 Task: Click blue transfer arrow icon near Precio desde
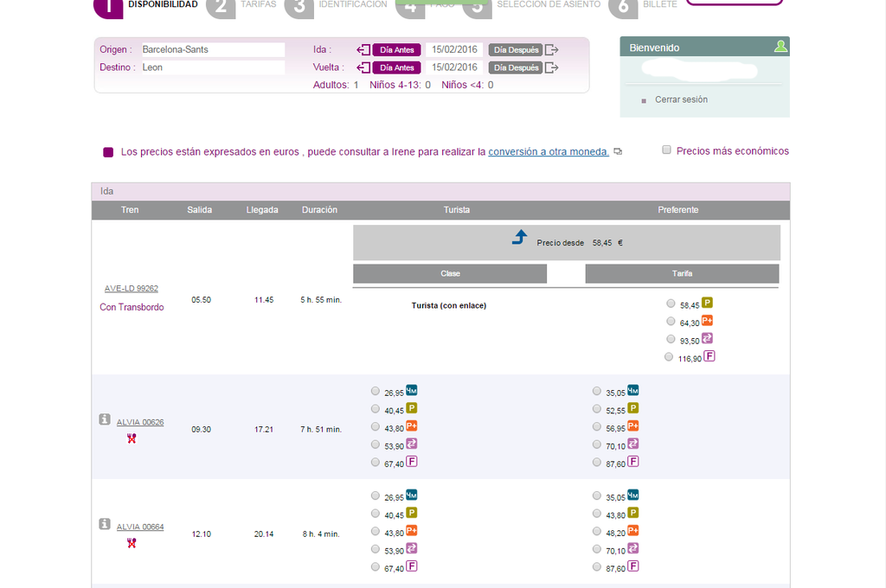(519, 237)
